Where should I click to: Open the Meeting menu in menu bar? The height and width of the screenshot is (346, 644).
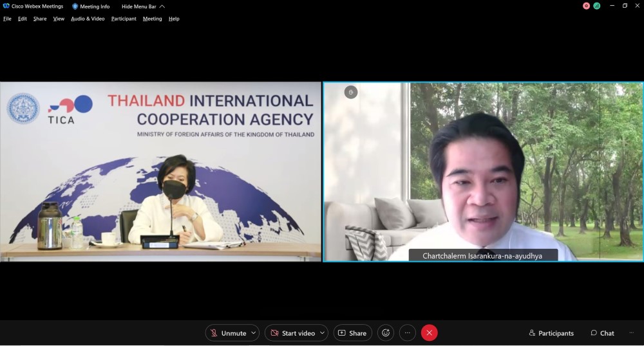152,19
